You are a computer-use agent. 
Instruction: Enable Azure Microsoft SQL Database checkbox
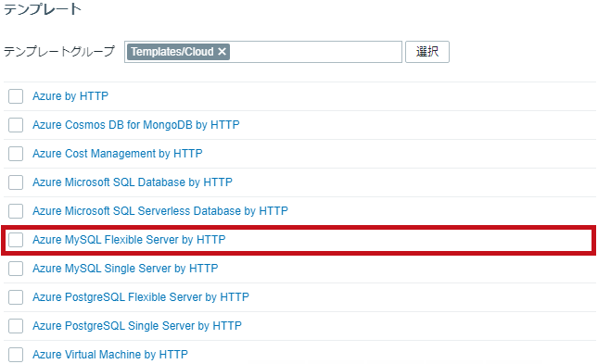click(16, 182)
